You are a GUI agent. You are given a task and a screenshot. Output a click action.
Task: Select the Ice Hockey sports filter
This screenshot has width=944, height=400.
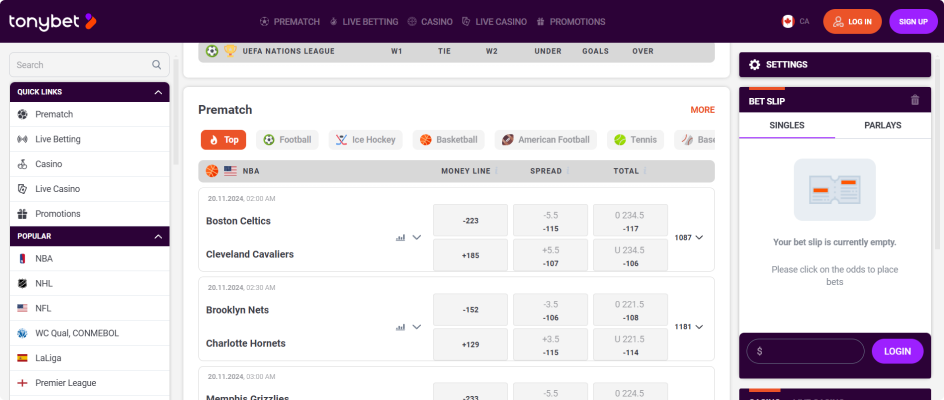click(x=365, y=140)
